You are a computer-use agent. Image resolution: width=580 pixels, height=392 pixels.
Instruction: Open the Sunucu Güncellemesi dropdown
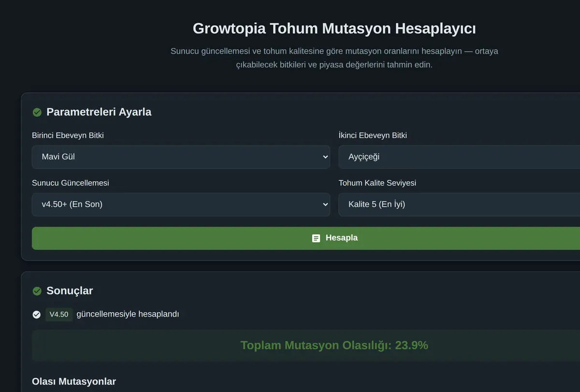click(181, 204)
